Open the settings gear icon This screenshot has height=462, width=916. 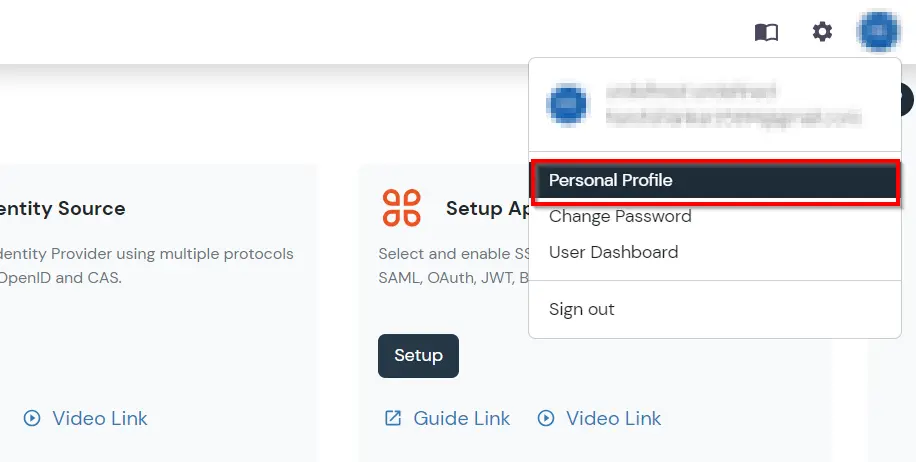pyautogui.click(x=822, y=32)
